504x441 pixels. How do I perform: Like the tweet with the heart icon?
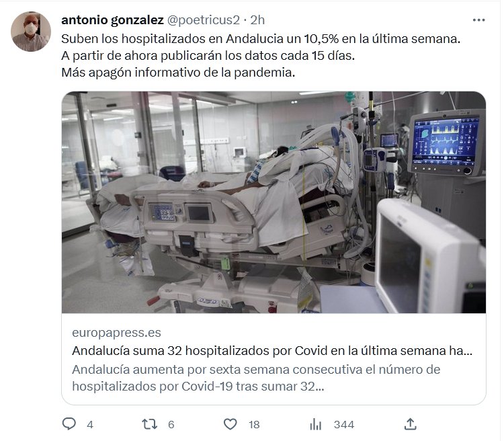[230, 424]
